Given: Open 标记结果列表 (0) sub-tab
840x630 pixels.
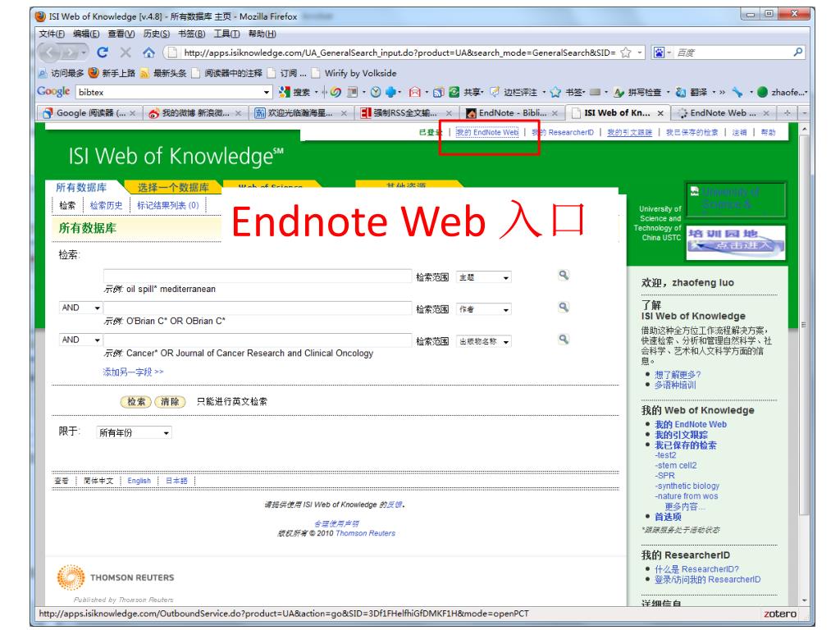Looking at the screenshot, I should pos(167,205).
